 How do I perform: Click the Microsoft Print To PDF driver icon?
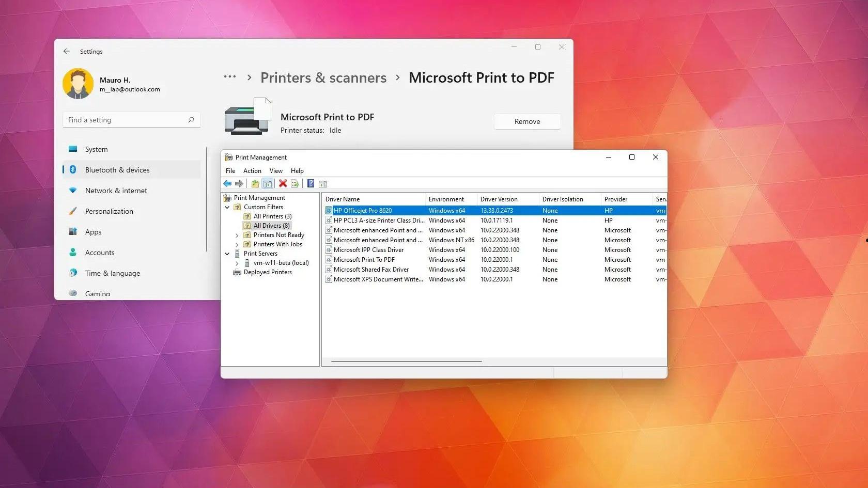pyautogui.click(x=329, y=259)
